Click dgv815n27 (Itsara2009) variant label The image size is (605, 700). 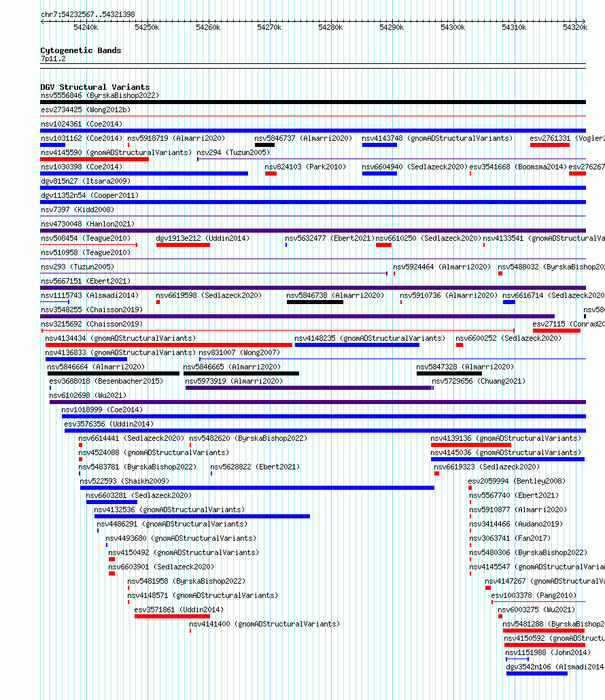click(86, 181)
